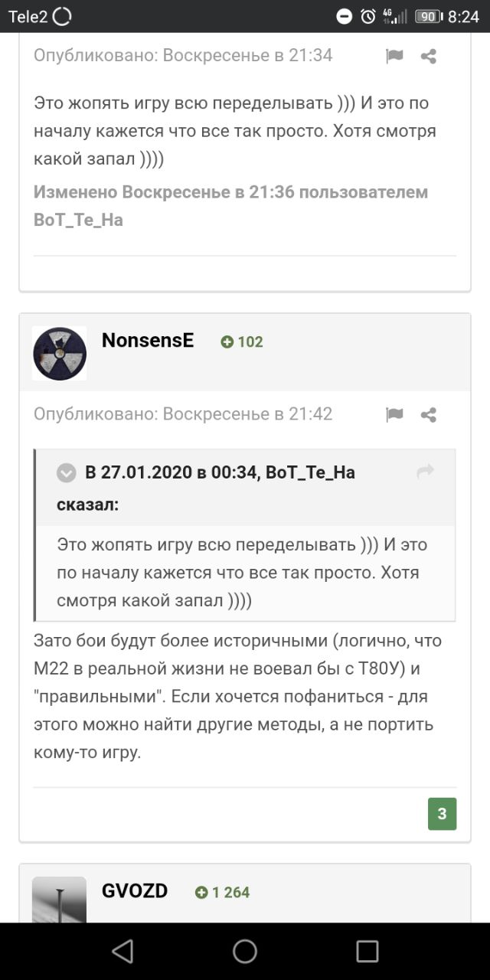Open GVOZD's avatar picture
The image size is (490, 980).
pyautogui.click(x=60, y=900)
